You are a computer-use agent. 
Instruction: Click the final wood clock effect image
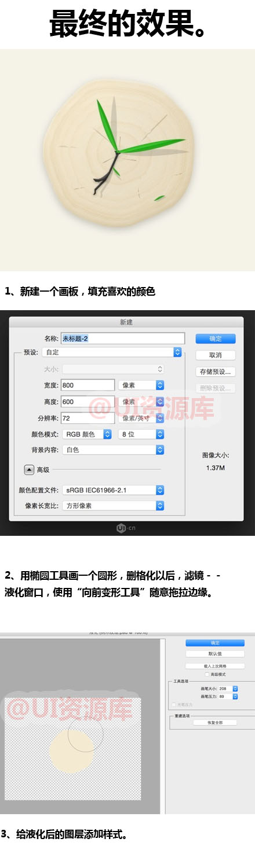tap(128, 160)
